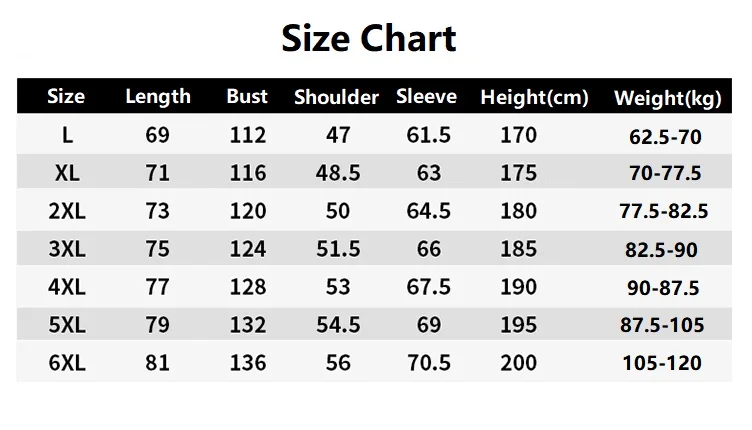Click weight value 105-120

(662, 363)
